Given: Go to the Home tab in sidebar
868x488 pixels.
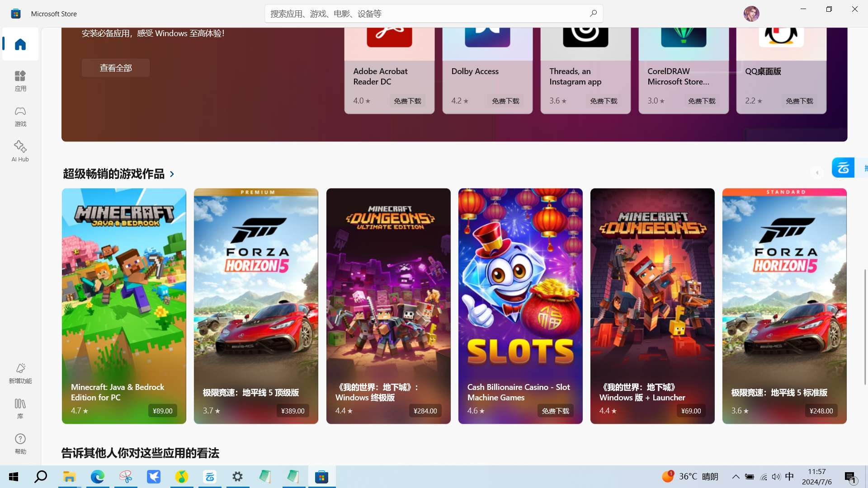Looking at the screenshot, I should [20, 44].
